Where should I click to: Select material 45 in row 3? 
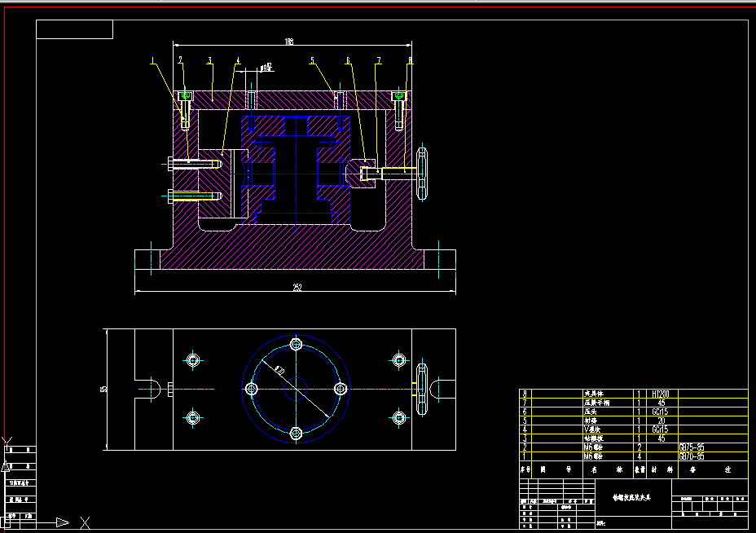[x=661, y=438]
